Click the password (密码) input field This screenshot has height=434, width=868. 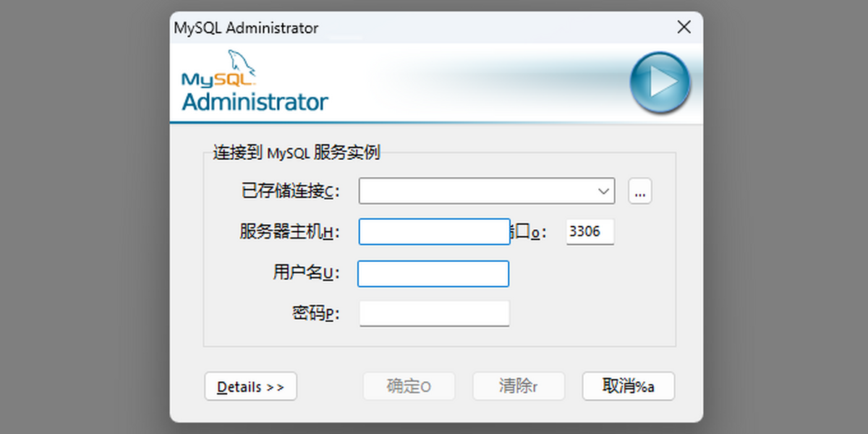[434, 314]
